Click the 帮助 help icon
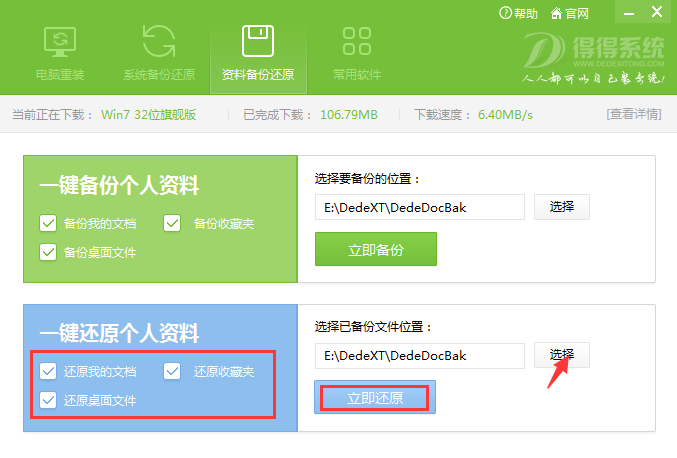Viewport: 677px width, 458px height. [x=506, y=14]
